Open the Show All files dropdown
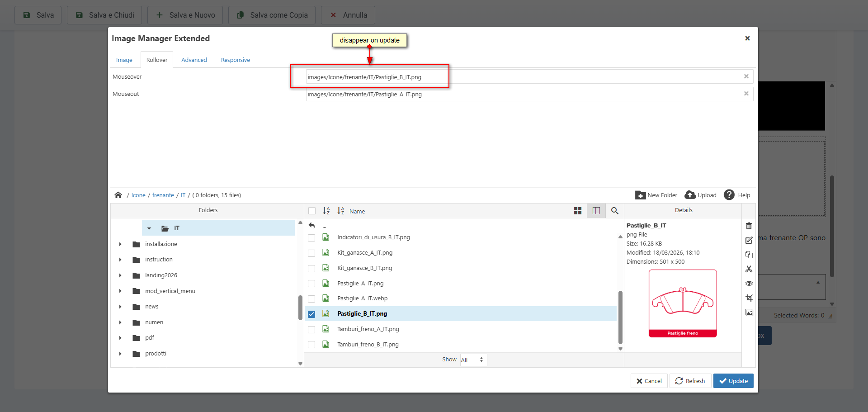Screen dimensions: 868x412 473,360
